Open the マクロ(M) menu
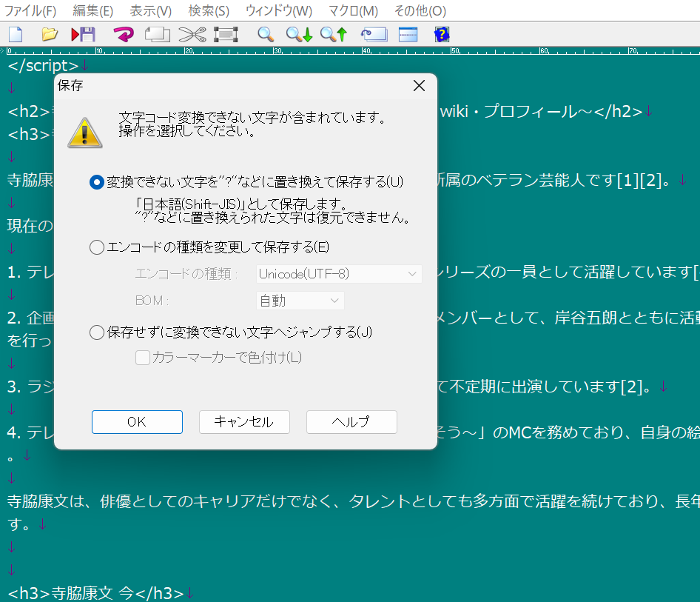The image size is (700, 602). [x=353, y=10]
